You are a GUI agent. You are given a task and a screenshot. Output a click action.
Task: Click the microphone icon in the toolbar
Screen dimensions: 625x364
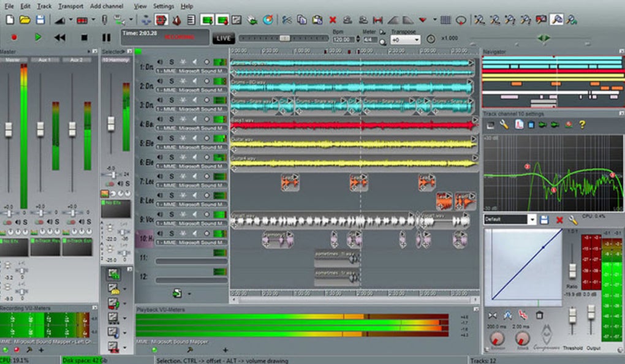[105, 20]
